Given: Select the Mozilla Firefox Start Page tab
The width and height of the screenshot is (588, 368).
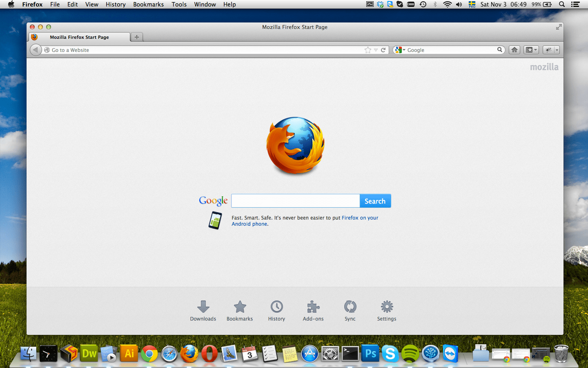Looking at the screenshot, I should [79, 37].
